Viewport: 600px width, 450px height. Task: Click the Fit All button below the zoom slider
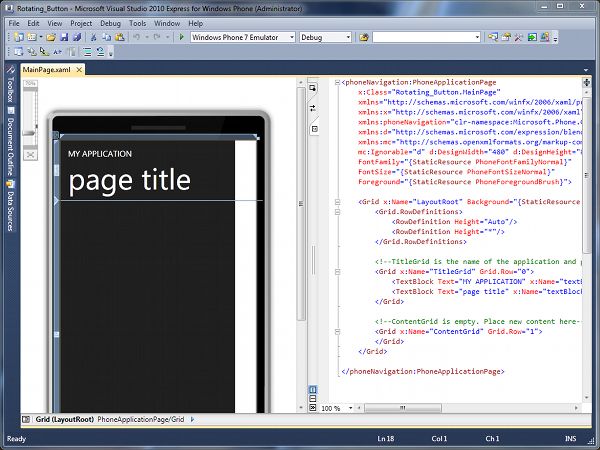pyautogui.click(x=30, y=155)
